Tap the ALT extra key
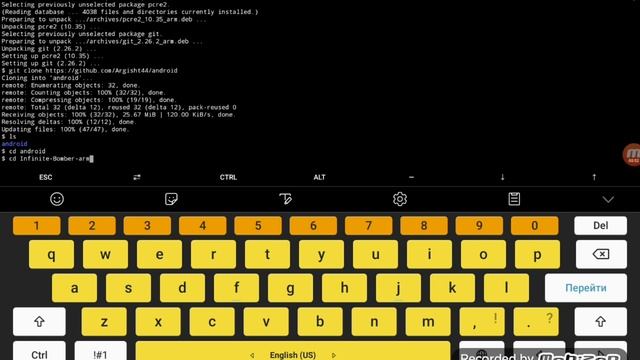 (320, 177)
